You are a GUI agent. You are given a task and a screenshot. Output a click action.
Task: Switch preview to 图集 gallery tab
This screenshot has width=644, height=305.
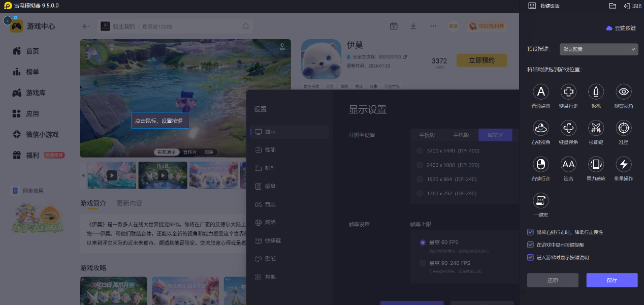pyautogui.click(x=209, y=152)
